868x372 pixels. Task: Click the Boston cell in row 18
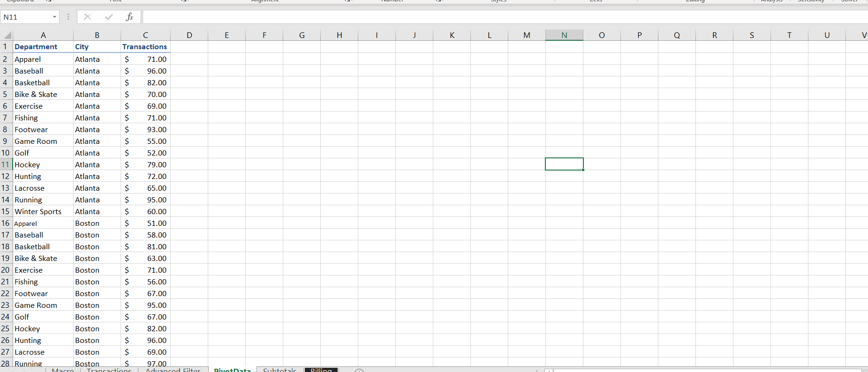(97, 246)
